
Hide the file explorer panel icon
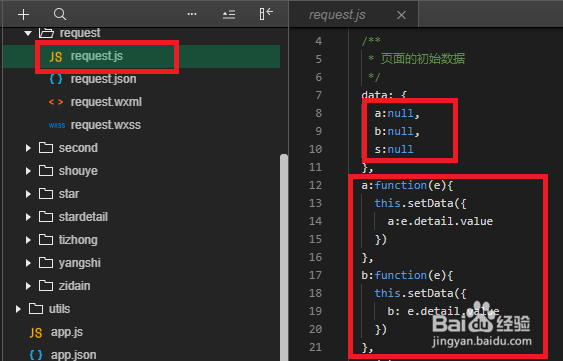(x=266, y=14)
